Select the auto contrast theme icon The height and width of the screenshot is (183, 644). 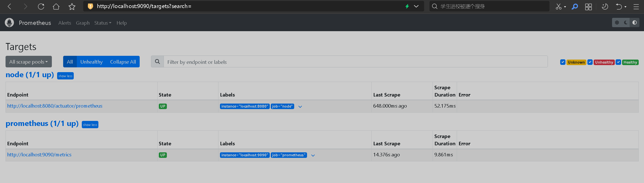[634, 23]
